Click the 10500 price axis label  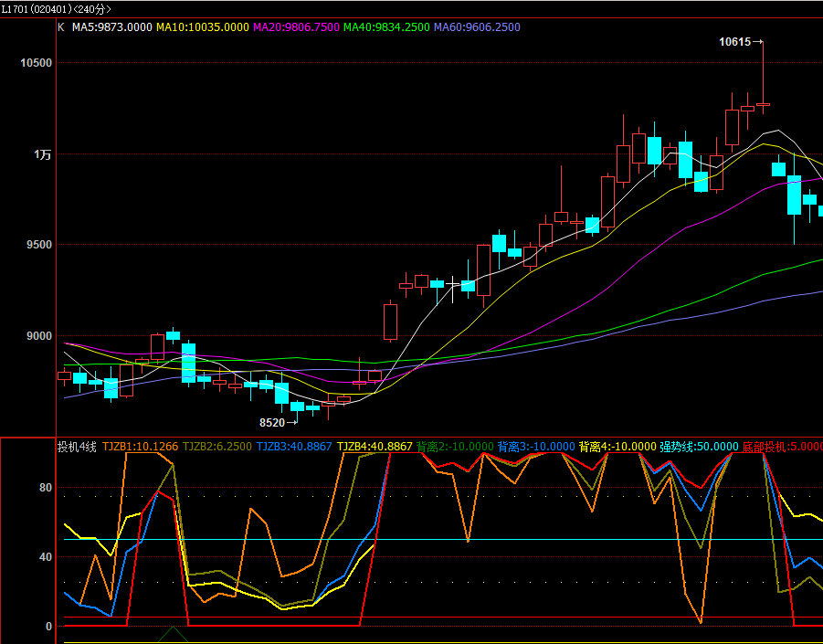[37, 63]
